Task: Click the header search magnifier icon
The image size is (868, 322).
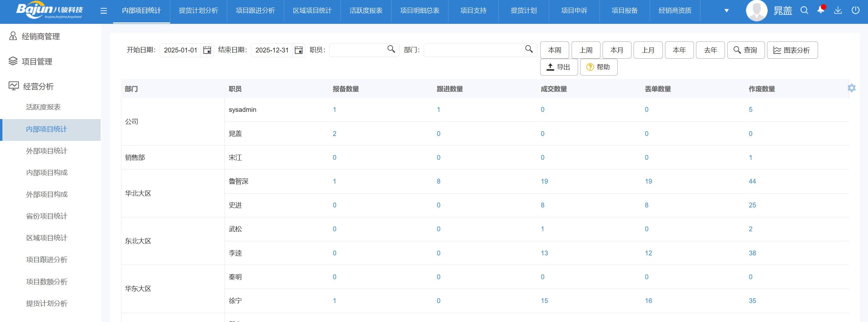Action: pyautogui.click(x=804, y=10)
